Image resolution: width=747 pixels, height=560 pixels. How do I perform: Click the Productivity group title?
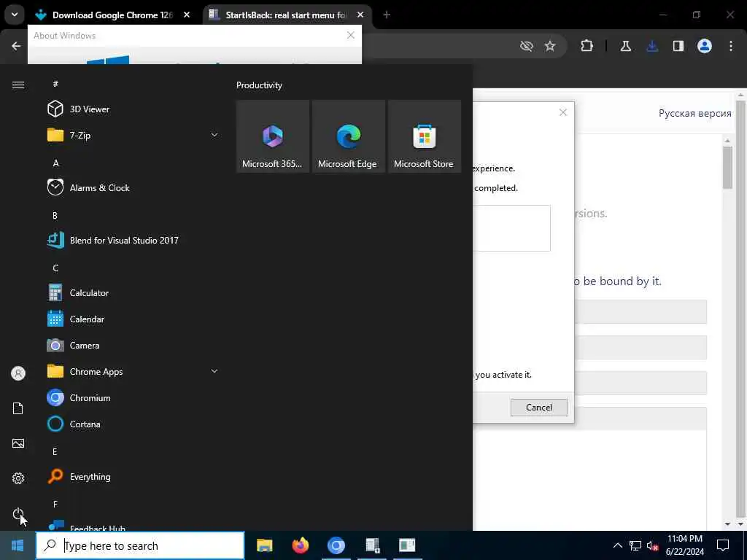[259, 85]
